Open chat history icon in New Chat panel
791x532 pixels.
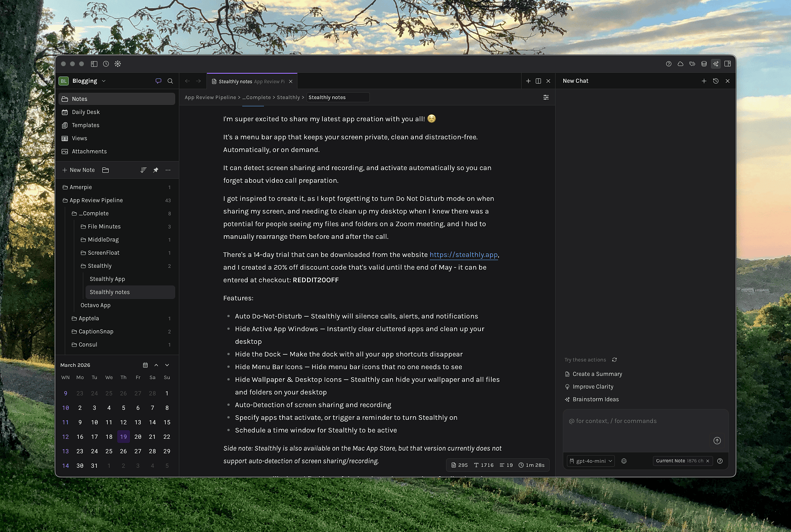[x=716, y=81]
